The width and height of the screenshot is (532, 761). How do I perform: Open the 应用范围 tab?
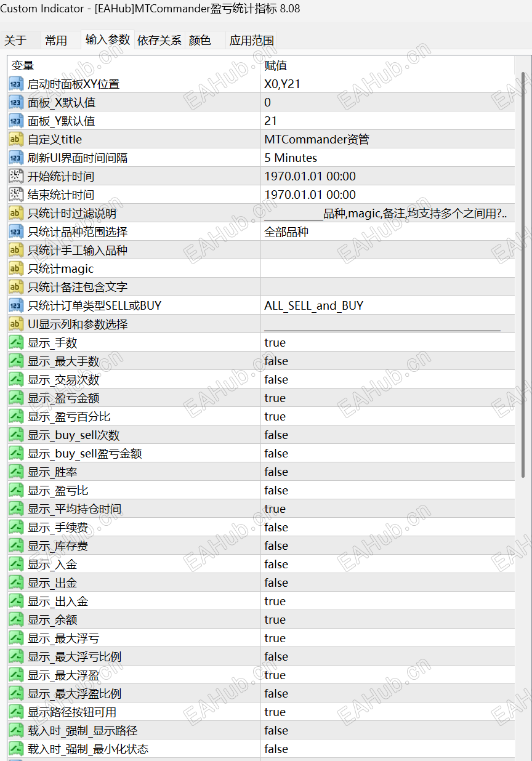(251, 41)
